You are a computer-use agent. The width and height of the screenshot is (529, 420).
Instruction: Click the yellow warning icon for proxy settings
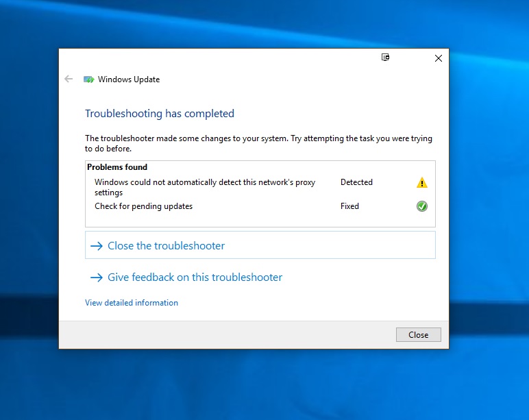pos(421,182)
